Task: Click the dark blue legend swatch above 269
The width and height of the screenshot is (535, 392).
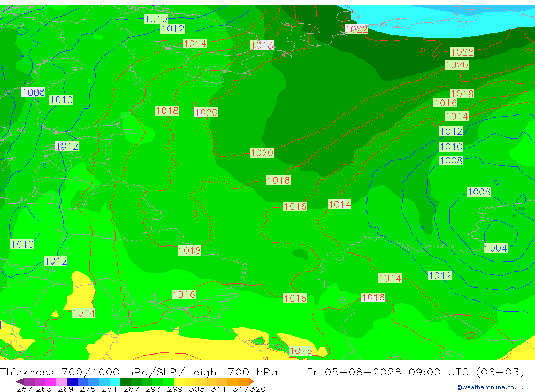Action: pyautogui.click(x=72, y=381)
